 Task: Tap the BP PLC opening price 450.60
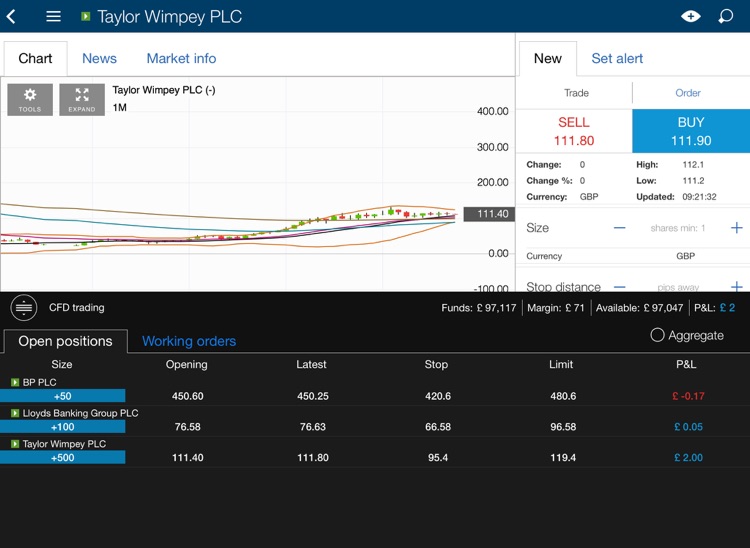(x=188, y=396)
